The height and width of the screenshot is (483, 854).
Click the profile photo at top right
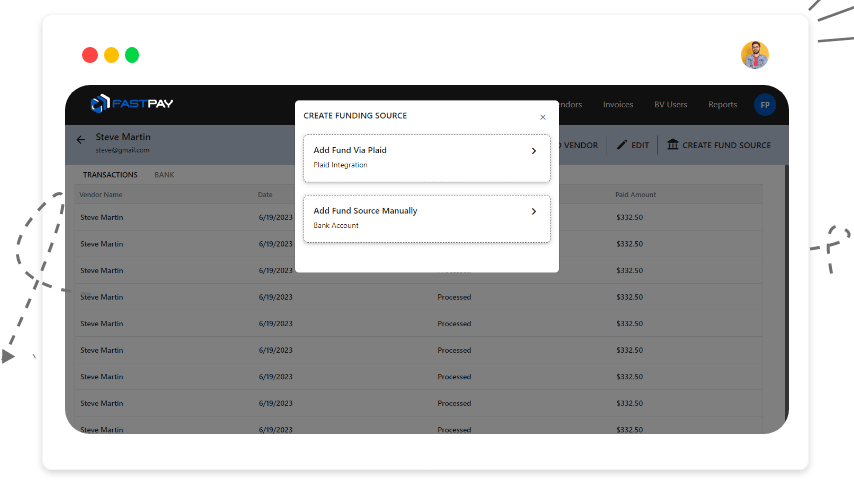click(755, 55)
